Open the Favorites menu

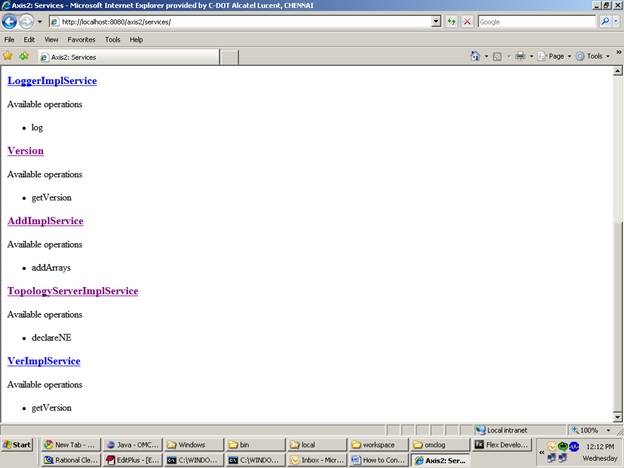(x=81, y=39)
